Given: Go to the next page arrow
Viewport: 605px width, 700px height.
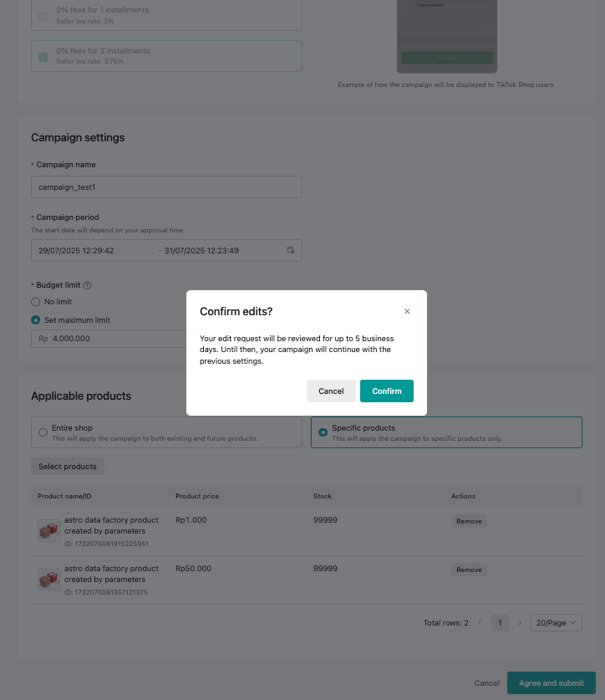Looking at the screenshot, I should 519,623.
